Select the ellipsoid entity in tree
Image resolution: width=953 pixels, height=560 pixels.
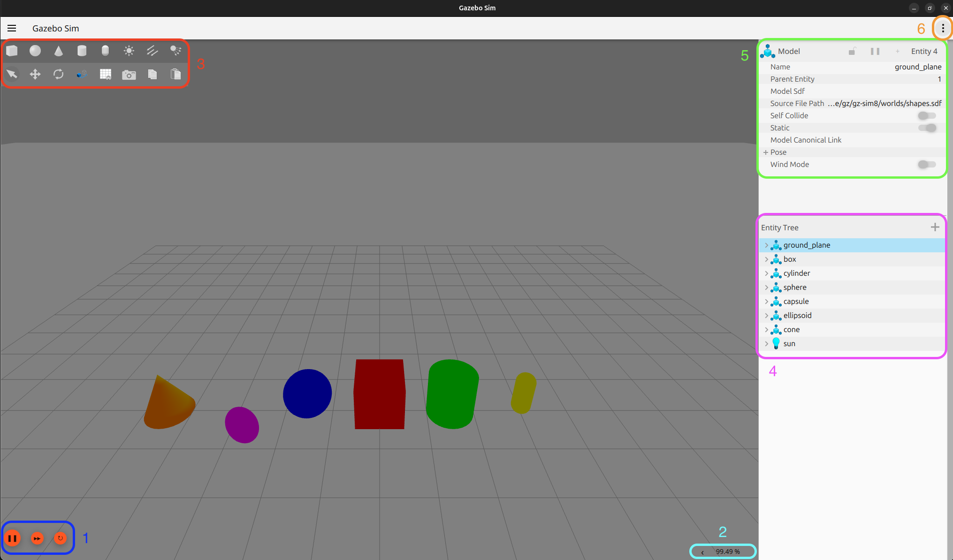point(797,316)
